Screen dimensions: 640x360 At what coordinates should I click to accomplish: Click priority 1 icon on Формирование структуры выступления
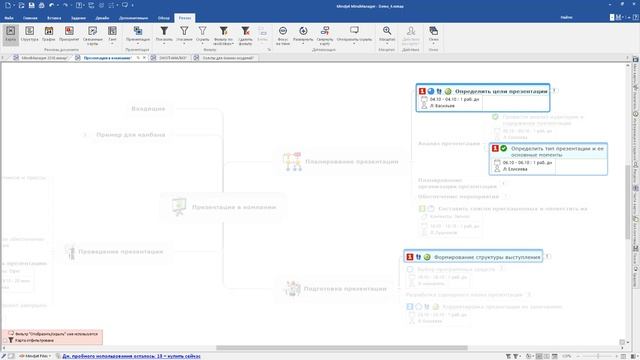(x=410, y=257)
